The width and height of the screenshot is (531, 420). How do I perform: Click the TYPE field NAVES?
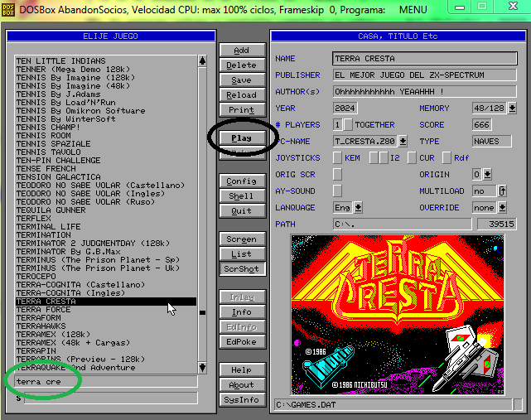[x=492, y=141]
